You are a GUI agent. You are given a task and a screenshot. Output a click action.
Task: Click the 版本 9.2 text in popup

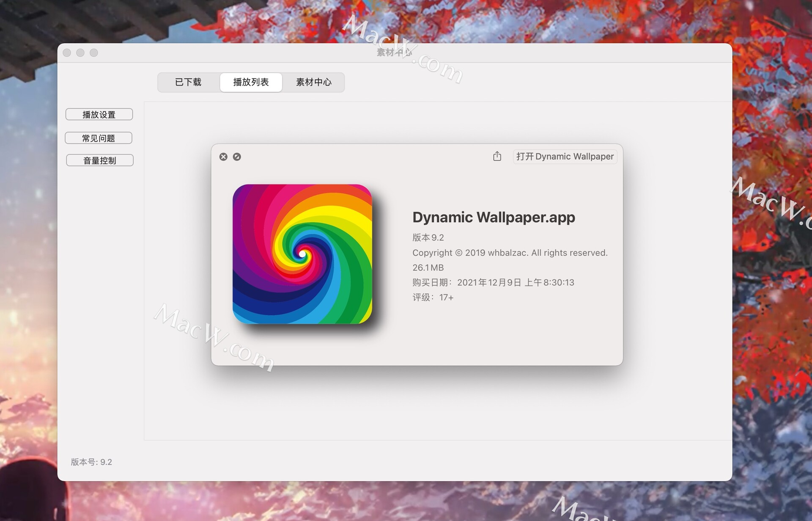point(428,237)
